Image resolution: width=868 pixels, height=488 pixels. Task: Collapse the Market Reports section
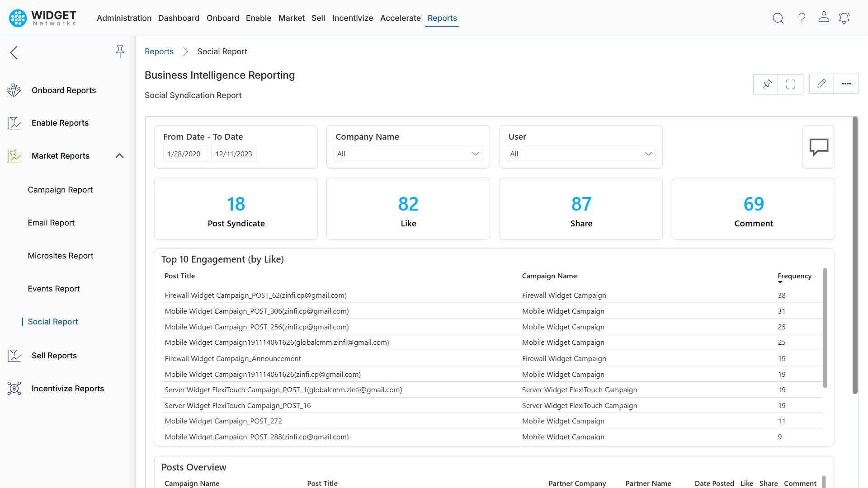click(119, 156)
